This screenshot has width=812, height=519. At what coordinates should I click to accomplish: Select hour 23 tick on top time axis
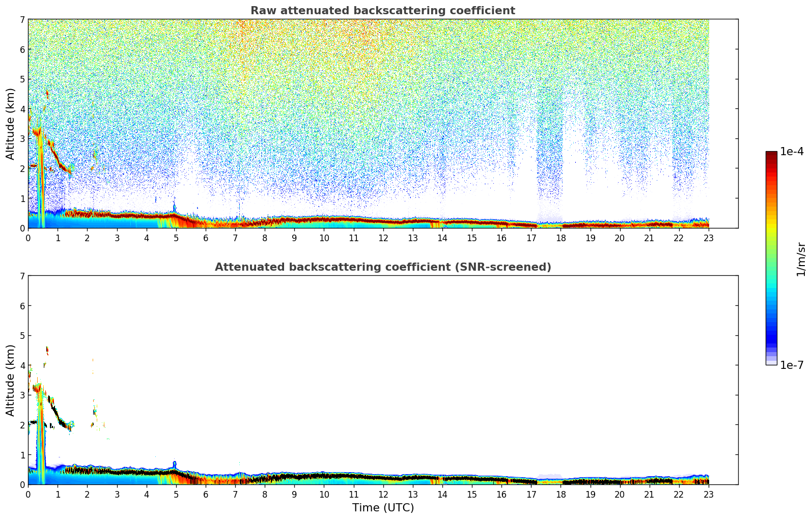pyautogui.click(x=709, y=238)
